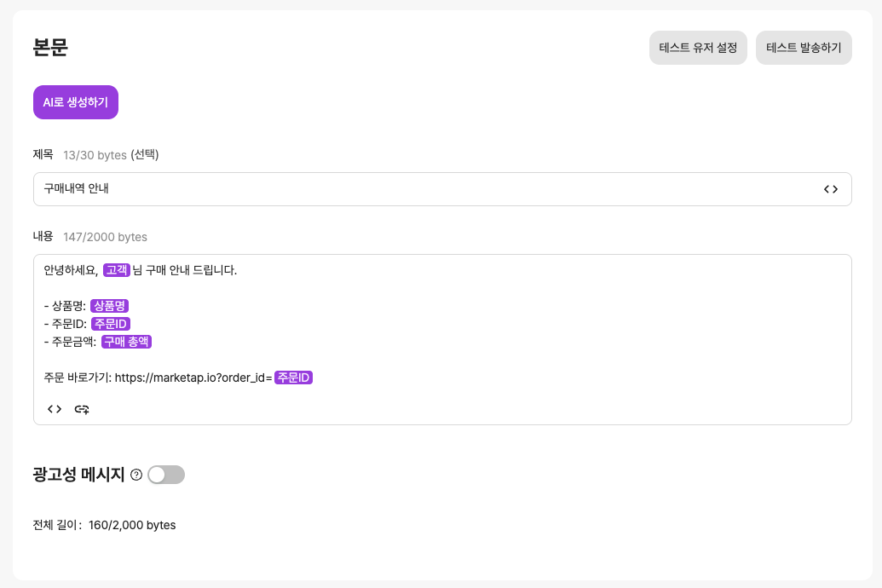The image size is (882, 588).
Task: Select the 주문ID chip after '- 주문ID:'
Action: [110, 324]
